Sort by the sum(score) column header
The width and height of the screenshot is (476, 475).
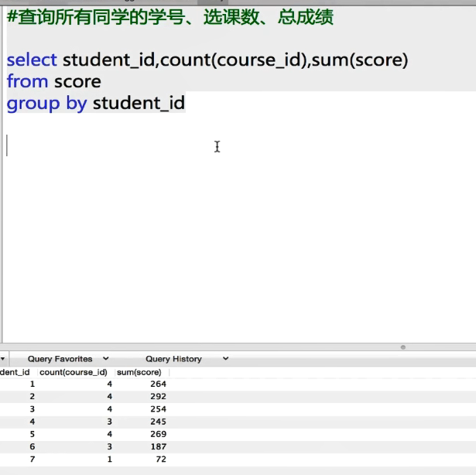[139, 372]
